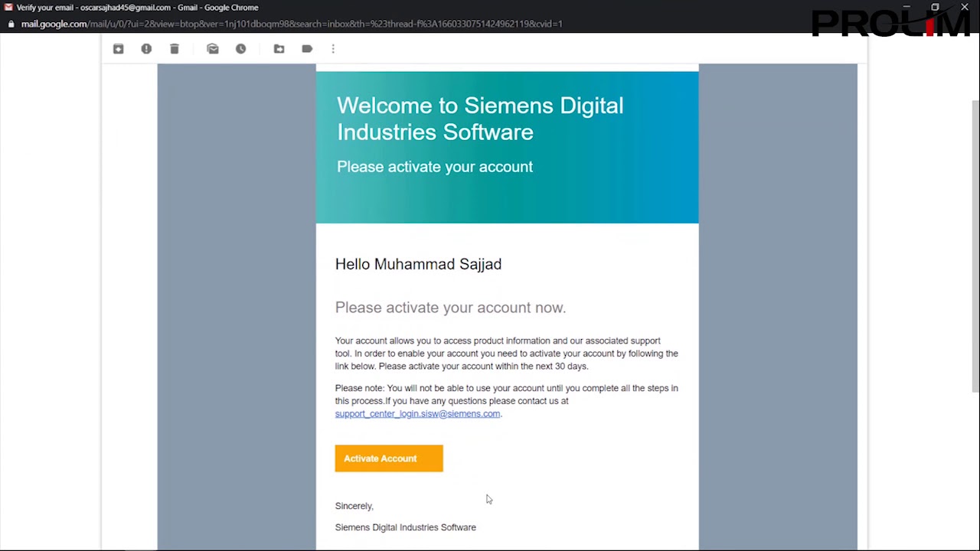Screen dimensions: 980x551
Task: Click the "Welcome to Siemens Digital Industries Software" heading
Action: 480,119
